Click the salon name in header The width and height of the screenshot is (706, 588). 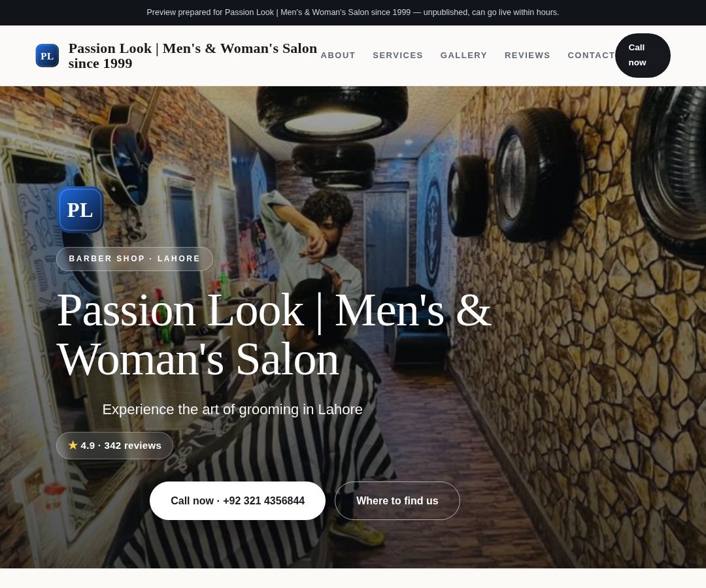(x=193, y=56)
